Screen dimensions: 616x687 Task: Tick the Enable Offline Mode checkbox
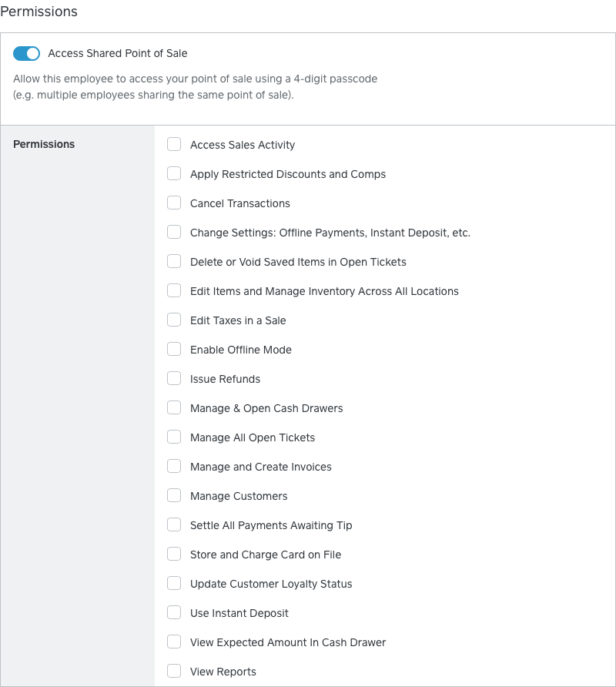coord(174,349)
